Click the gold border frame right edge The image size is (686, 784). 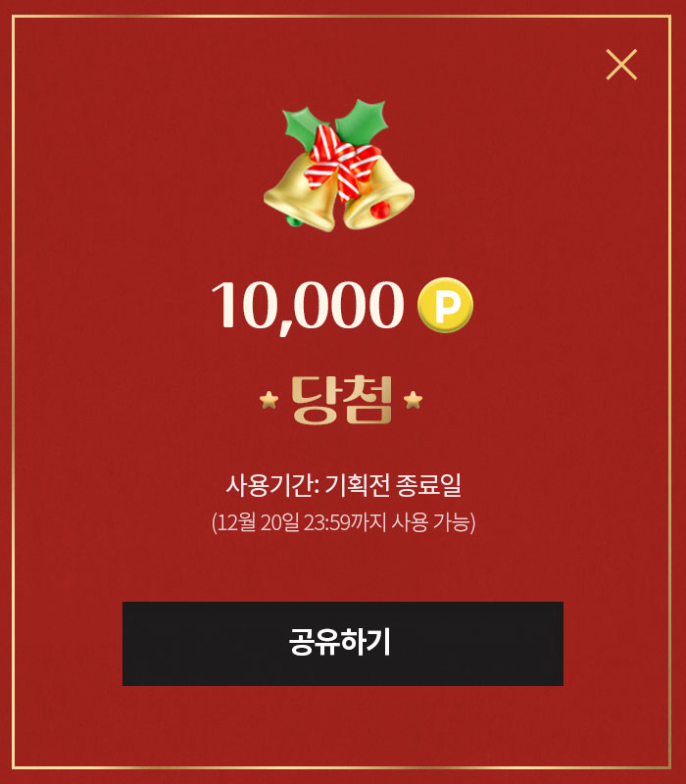pyautogui.click(x=670, y=392)
